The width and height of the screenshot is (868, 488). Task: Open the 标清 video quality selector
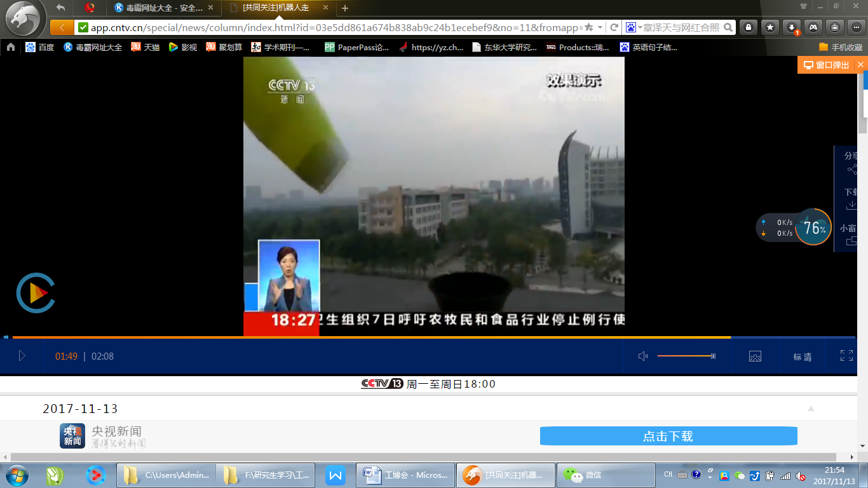tap(802, 356)
